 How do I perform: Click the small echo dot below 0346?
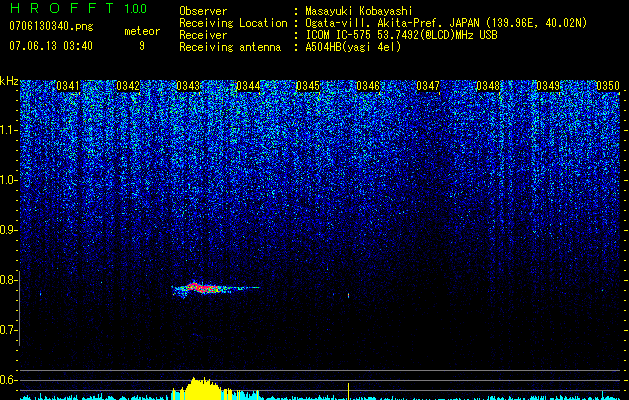[x=349, y=296]
